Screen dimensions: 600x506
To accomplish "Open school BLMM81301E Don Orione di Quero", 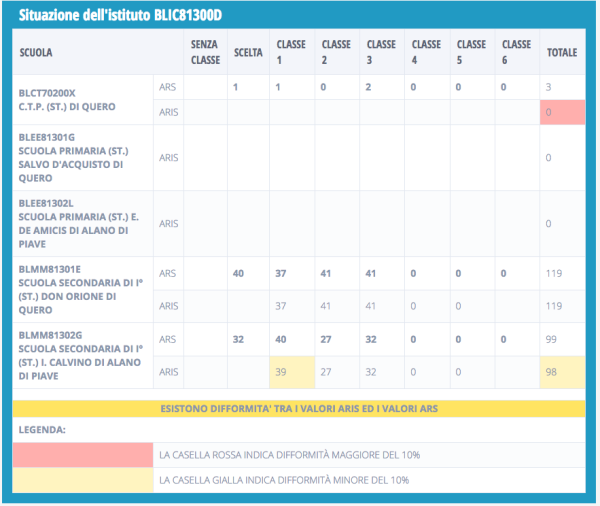I will (x=74, y=289).
